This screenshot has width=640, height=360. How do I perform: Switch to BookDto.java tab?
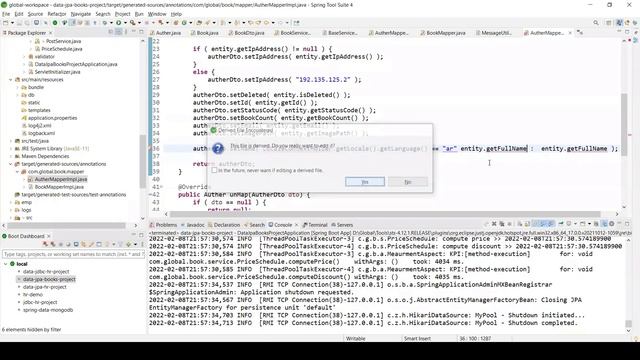[246, 33]
